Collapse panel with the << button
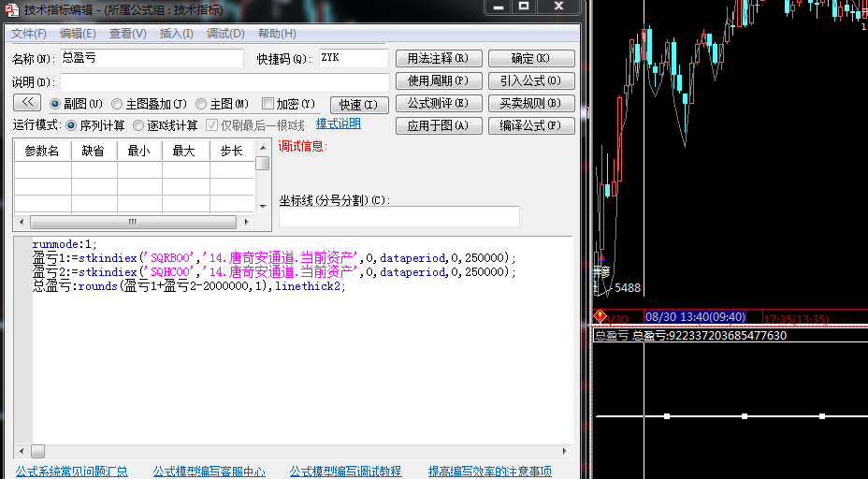Image resolution: width=868 pixels, height=479 pixels. (x=27, y=103)
